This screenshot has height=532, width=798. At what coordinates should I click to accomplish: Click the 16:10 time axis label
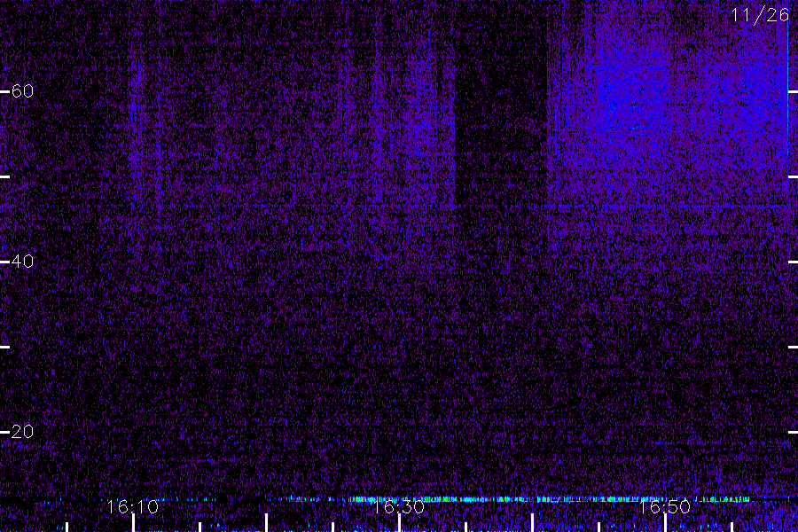point(133,506)
